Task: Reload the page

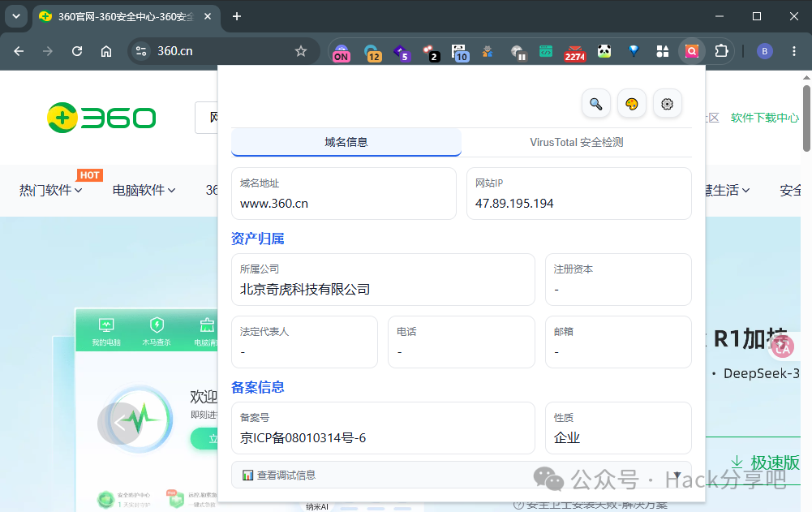Action: (77, 51)
